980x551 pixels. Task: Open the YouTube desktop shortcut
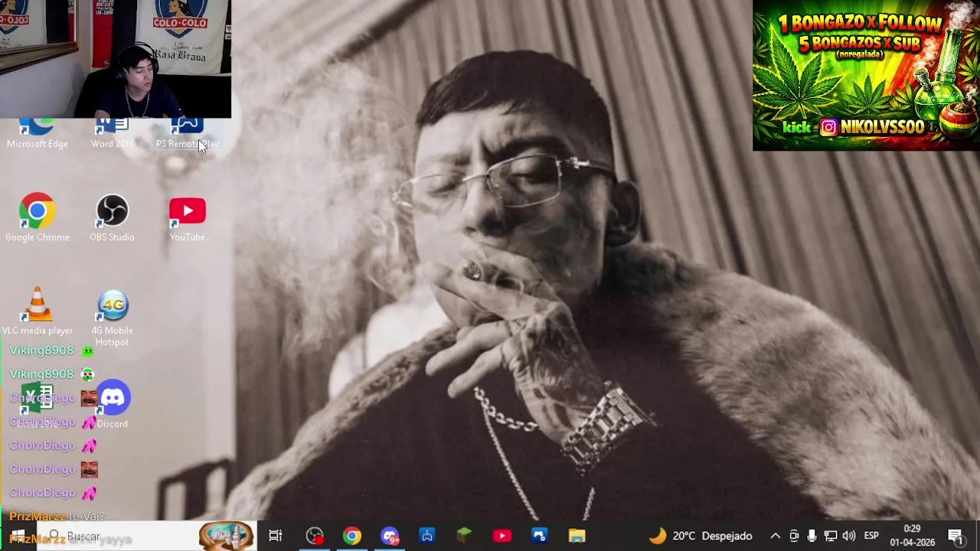tap(187, 219)
